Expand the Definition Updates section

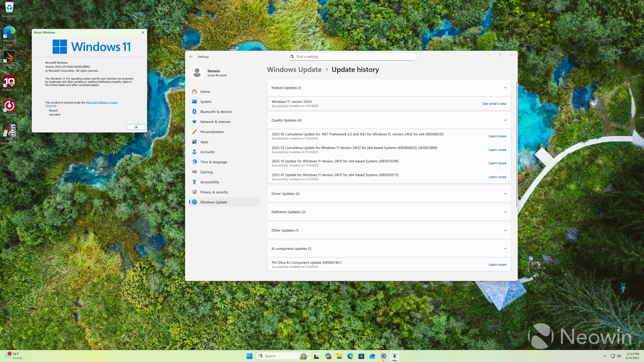[x=505, y=212]
